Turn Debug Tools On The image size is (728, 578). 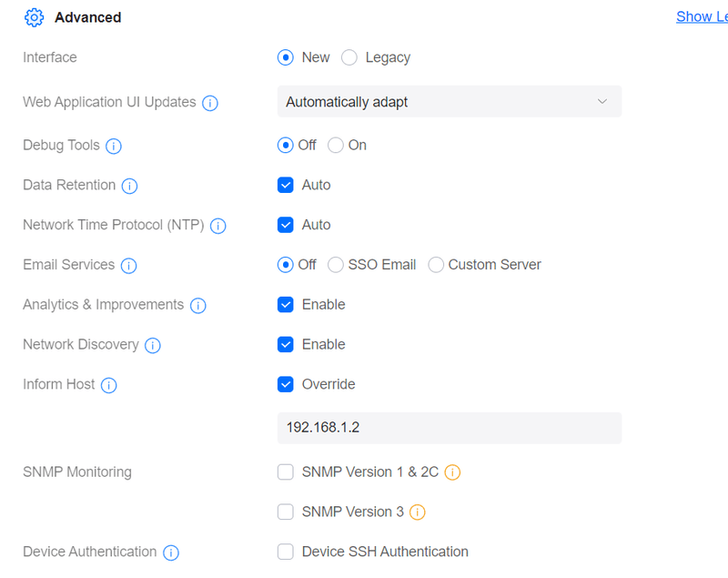tap(336, 145)
